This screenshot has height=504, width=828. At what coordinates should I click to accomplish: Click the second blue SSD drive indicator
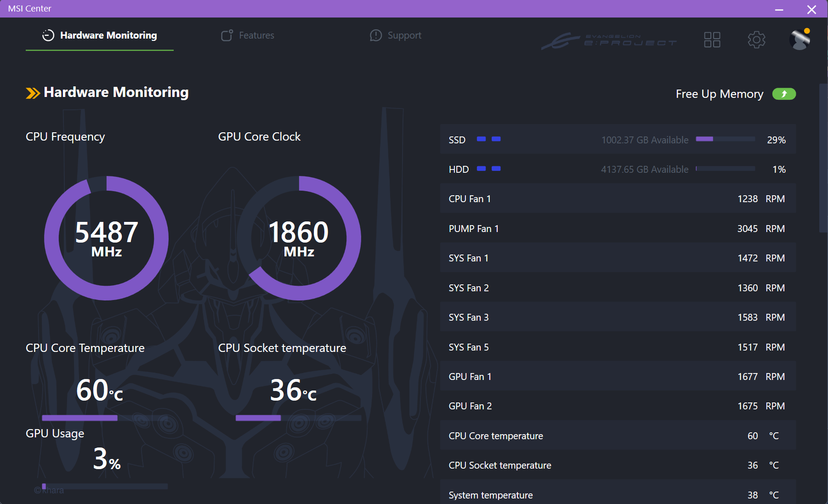[x=496, y=139]
